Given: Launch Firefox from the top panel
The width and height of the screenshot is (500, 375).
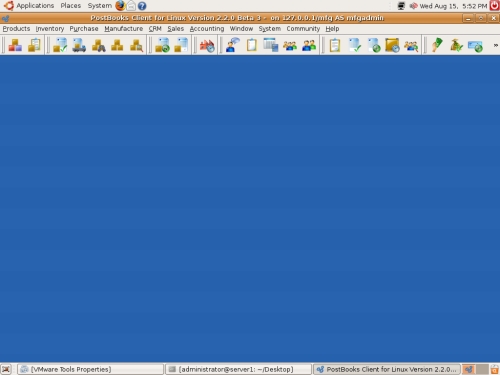Looking at the screenshot, I should (120, 6).
